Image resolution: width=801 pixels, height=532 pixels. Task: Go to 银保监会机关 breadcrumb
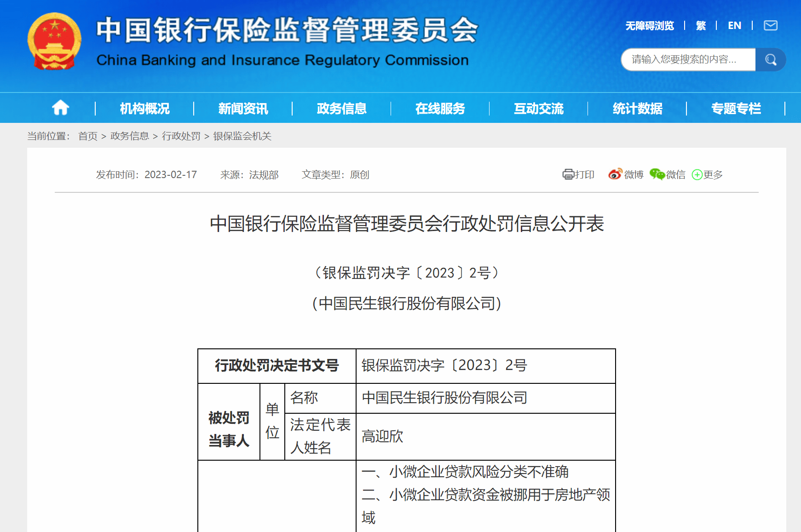coord(242,136)
